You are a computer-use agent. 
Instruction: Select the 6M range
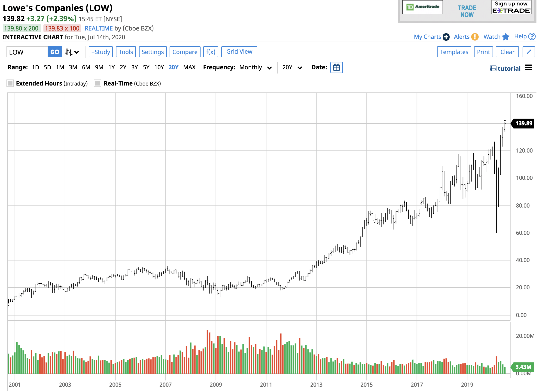coord(86,67)
